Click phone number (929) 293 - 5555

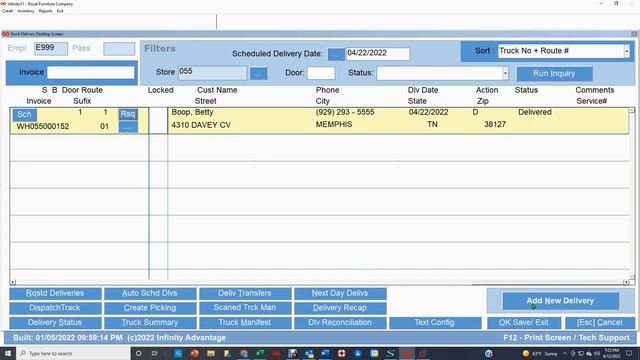click(344, 112)
